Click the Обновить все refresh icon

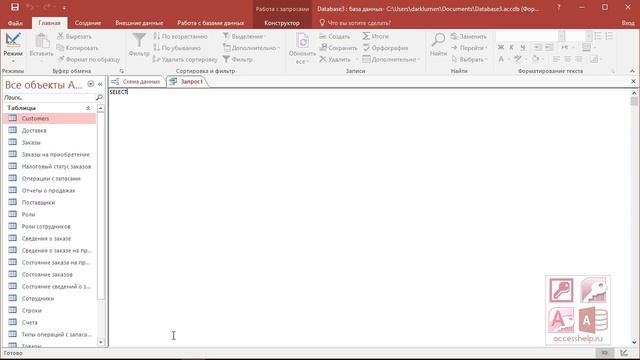302,41
